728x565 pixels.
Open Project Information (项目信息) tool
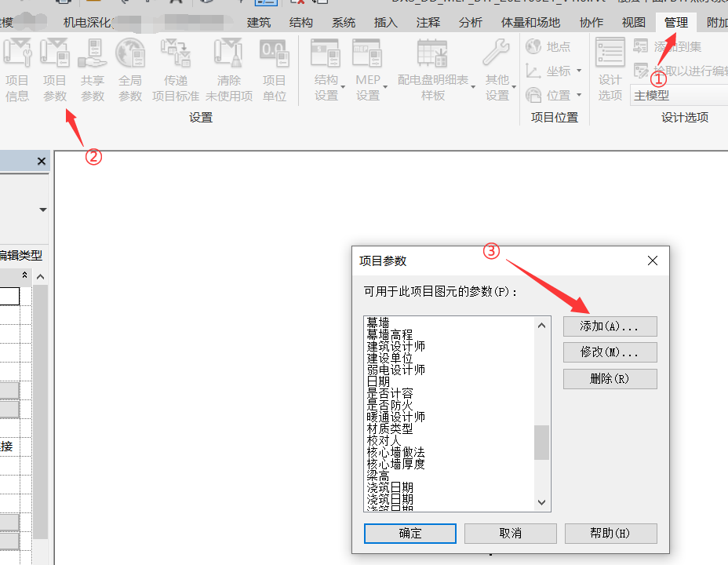[x=17, y=70]
